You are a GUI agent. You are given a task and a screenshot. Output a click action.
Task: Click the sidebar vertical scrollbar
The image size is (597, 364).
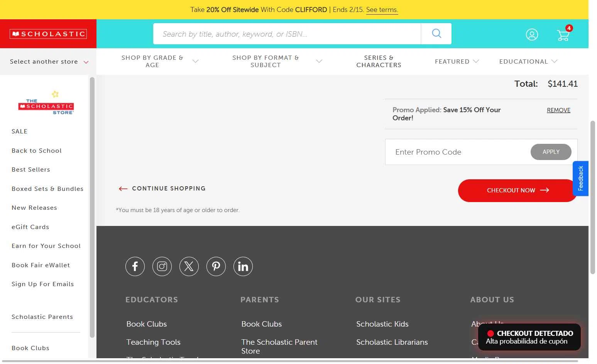[x=92, y=207]
